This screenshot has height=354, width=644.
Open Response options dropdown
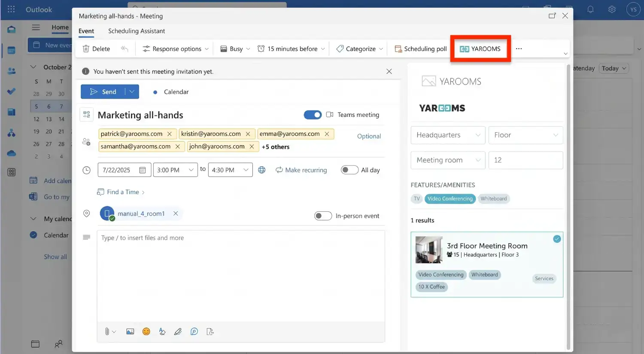coord(176,49)
